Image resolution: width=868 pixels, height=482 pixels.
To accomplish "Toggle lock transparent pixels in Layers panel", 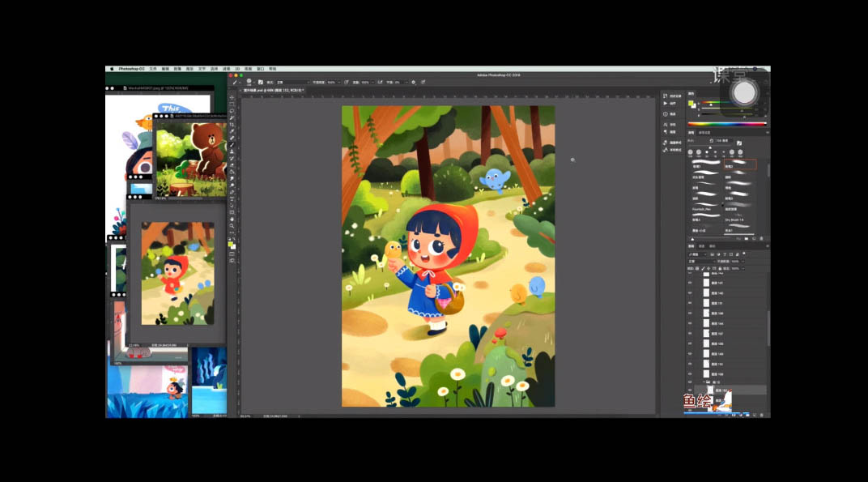I will click(x=697, y=269).
